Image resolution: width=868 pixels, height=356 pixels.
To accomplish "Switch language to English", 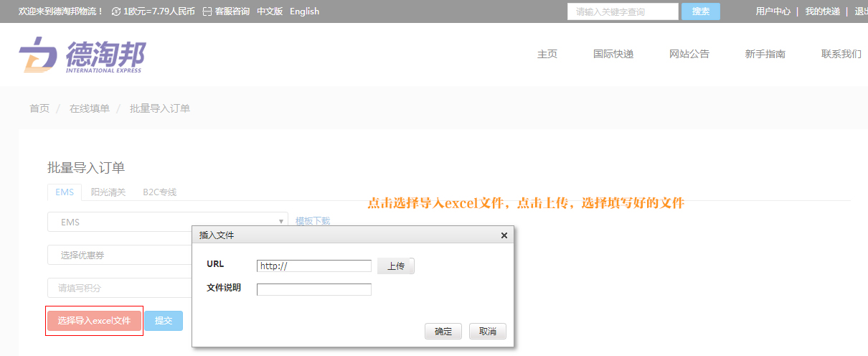I will (305, 11).
